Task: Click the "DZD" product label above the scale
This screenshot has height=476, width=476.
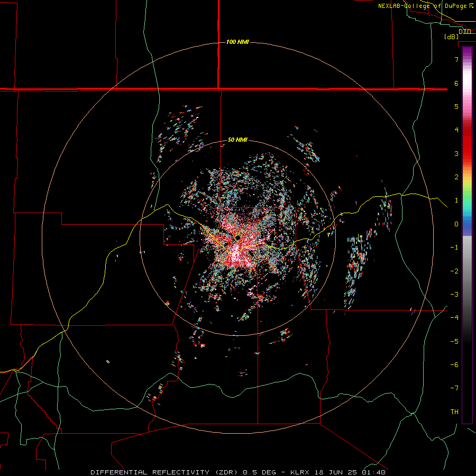Action: click(x=465, y=32)
